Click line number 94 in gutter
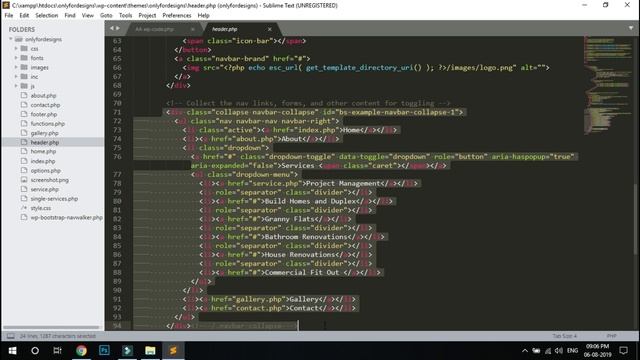The width and height of the screenshot is (640, 360). 117,326
